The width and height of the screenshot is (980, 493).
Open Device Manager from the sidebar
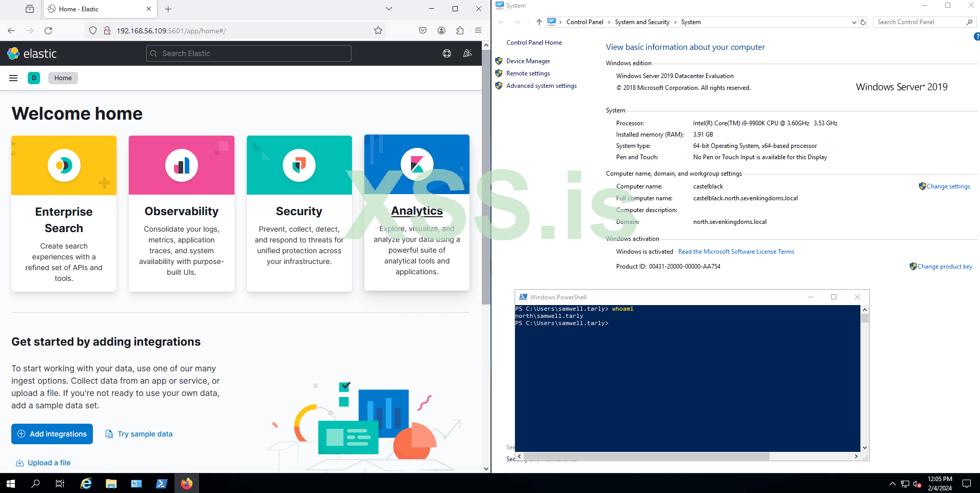[x=528, y=61]
